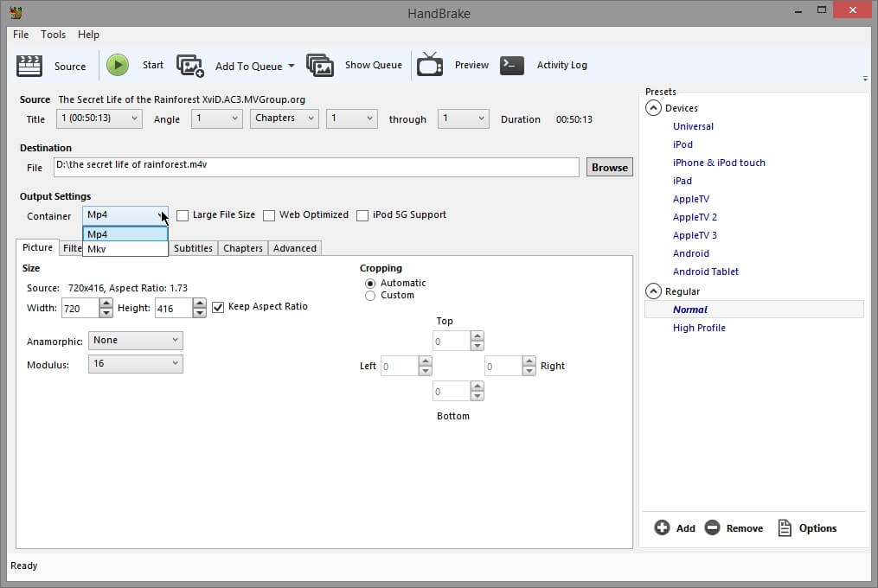Image resolution: width=878 pixels, height=588 pixels.
Task: Collapse the Regular preset group
Action: [653, 291]
